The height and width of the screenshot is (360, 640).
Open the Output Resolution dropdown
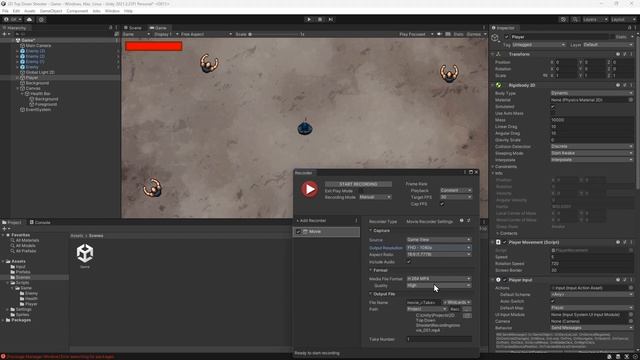(439, 247)
